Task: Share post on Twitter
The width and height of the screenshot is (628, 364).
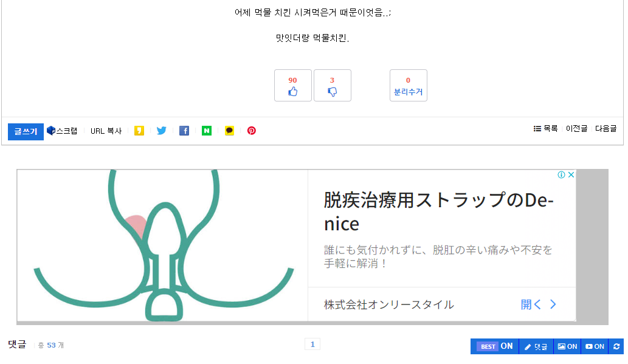Action: click(161, 131)
